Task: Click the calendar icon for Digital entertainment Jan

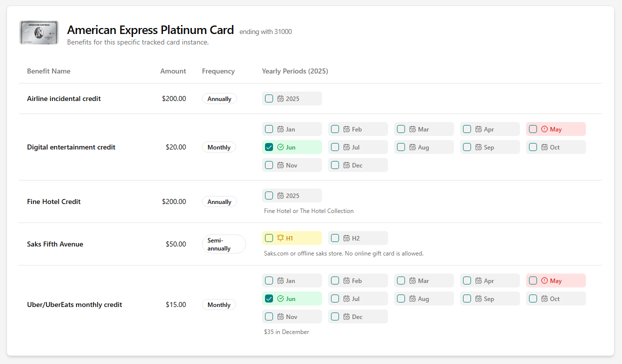Action: click(x=280, y=129)
